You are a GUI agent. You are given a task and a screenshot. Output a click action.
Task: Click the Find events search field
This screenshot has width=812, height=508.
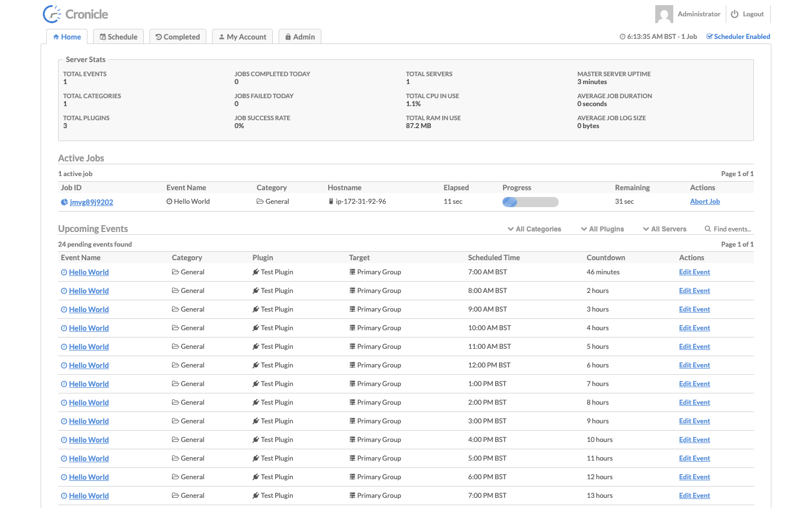(x=732, y=229)
